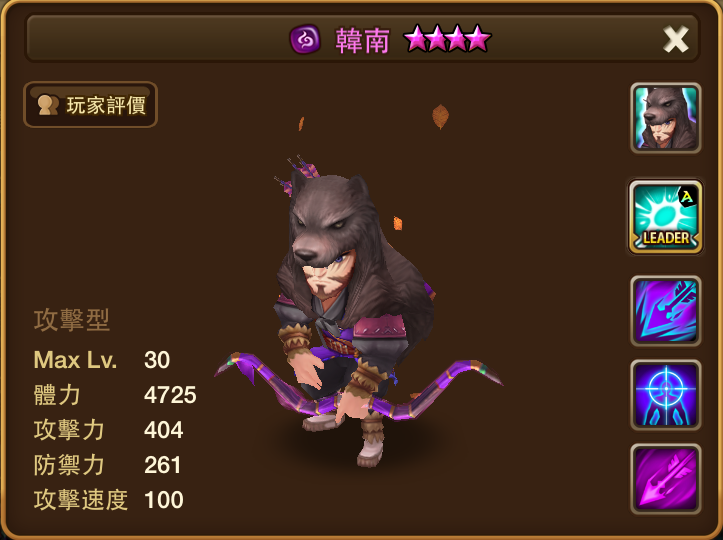Click the 攻擊型 type label

coord(71,320)
